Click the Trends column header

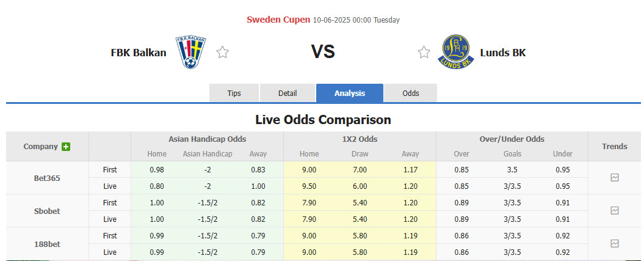point(615,147)
